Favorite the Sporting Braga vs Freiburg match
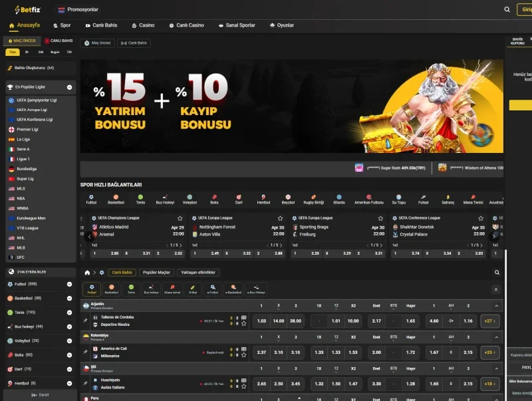 tap(380, 218)
